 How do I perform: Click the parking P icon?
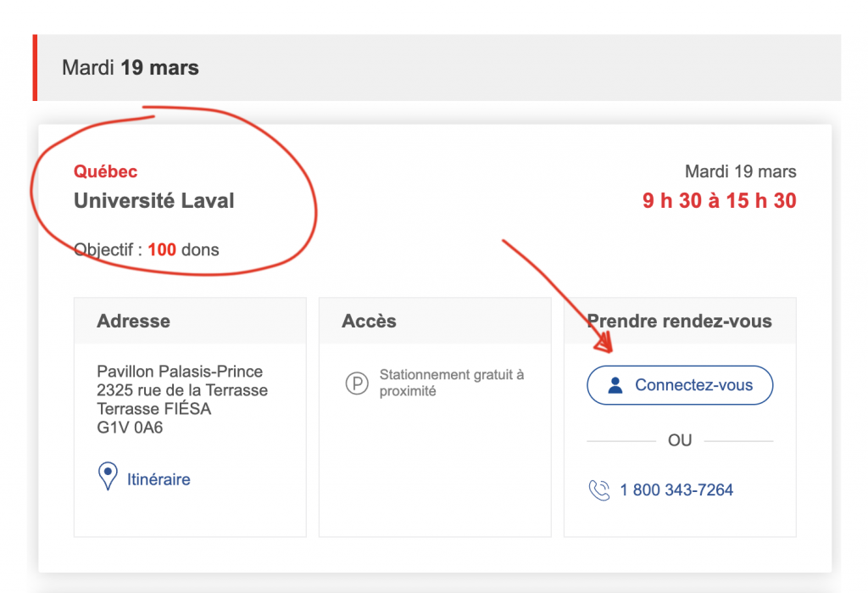357,383
